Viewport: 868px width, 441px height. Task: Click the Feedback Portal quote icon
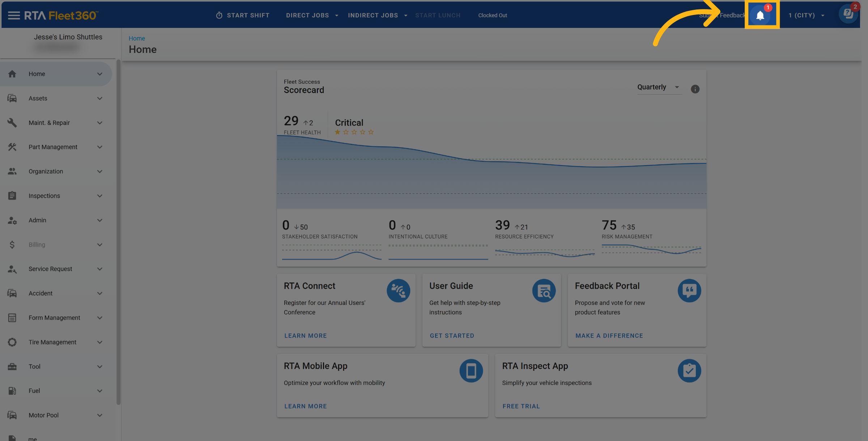pos(689,290)
